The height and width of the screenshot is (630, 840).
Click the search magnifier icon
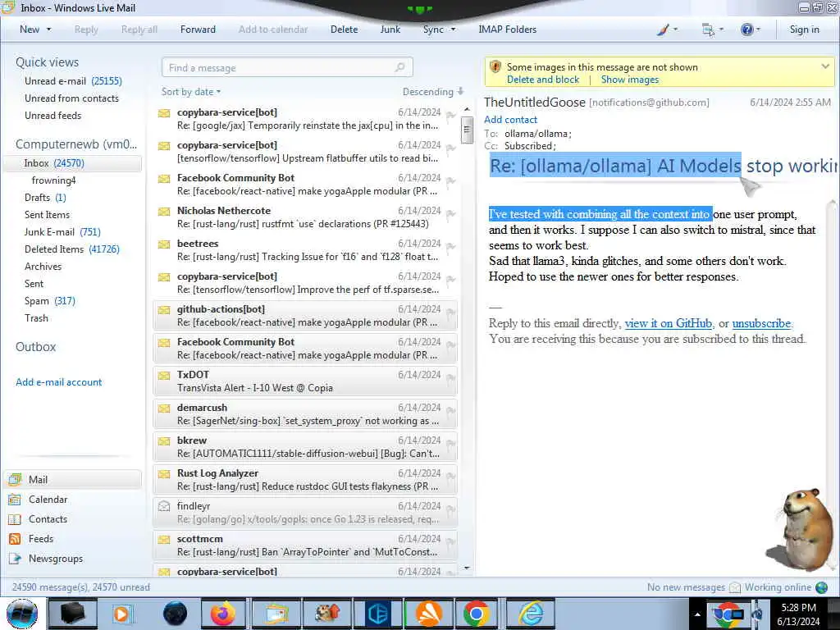coord(400,67)
